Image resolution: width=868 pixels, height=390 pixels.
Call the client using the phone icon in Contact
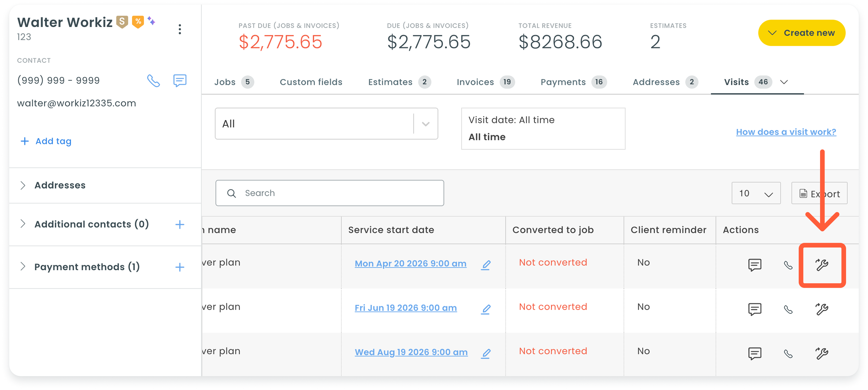point(153,81)
